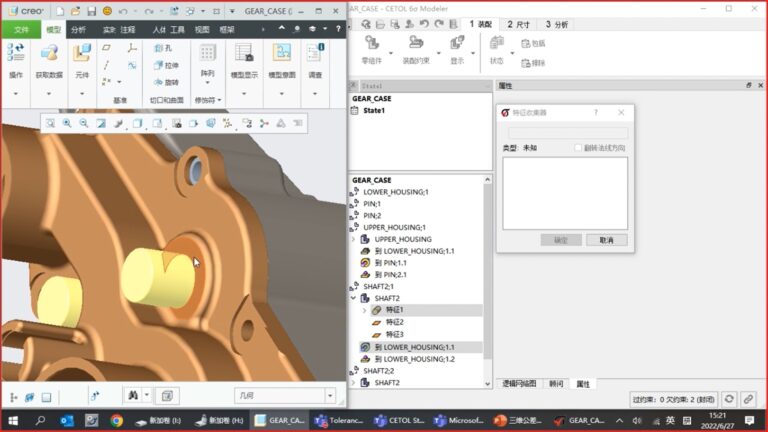Click the Windows Start button
The image size is (768, 432).
pos(13,420)
